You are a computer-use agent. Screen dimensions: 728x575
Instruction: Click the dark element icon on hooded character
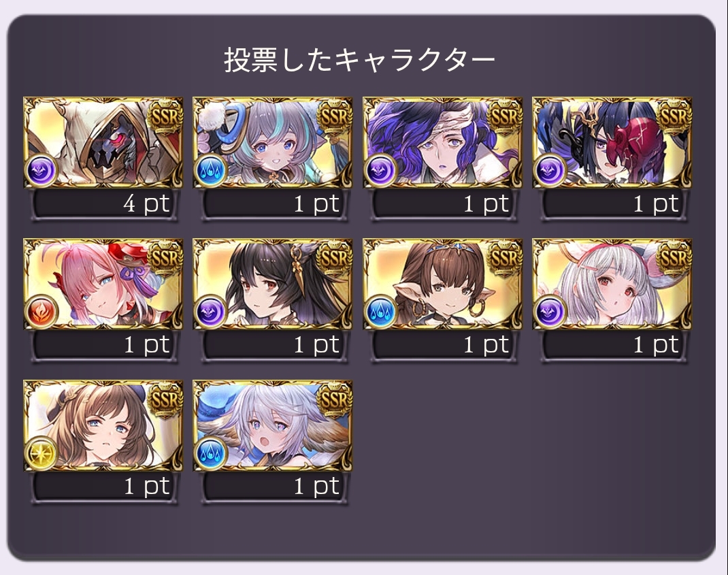[41, 170]
